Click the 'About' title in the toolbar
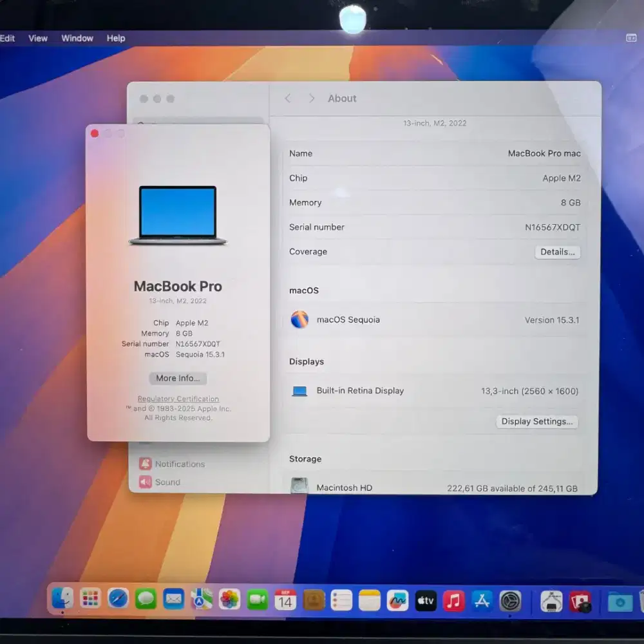Viewport: 644px width, 644px height. click(342, 99)
